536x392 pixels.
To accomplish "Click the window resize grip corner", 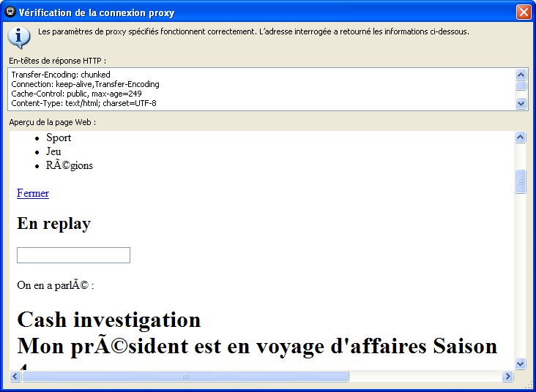I will pyautogui.click(x=529, y=385).
